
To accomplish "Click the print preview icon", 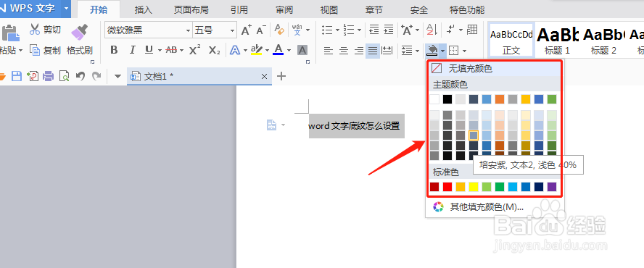I will (64, 76).
